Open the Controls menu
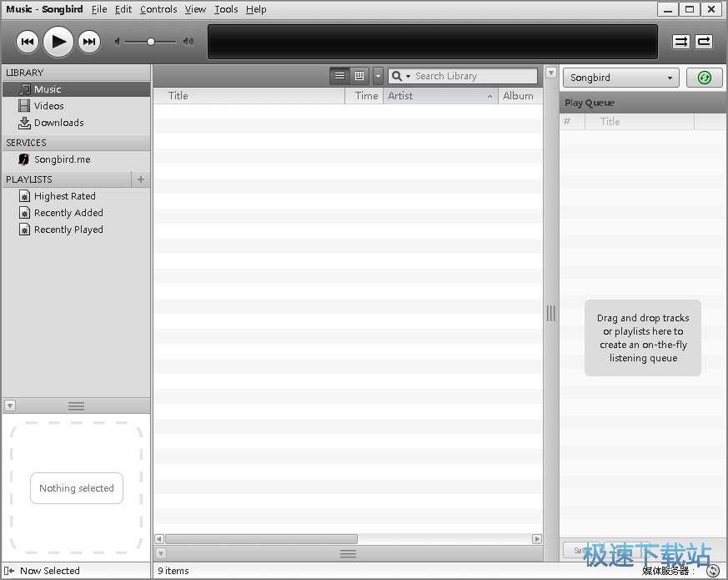The image size is (728, 580). click(x=158, y=9)
